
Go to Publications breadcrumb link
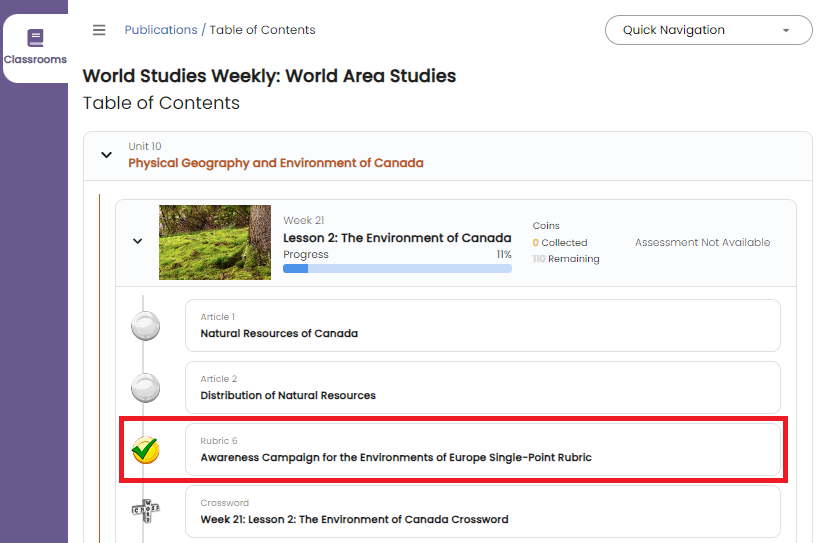point(161,30)
